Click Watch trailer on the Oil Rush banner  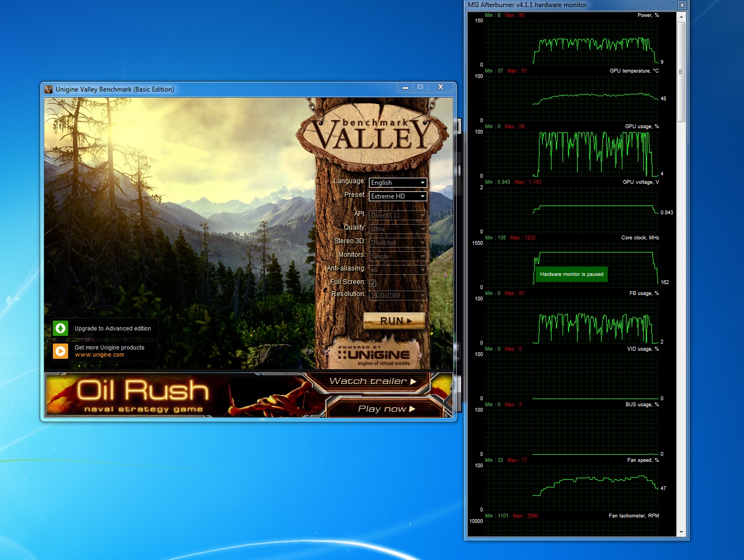[x=373, y=381]
